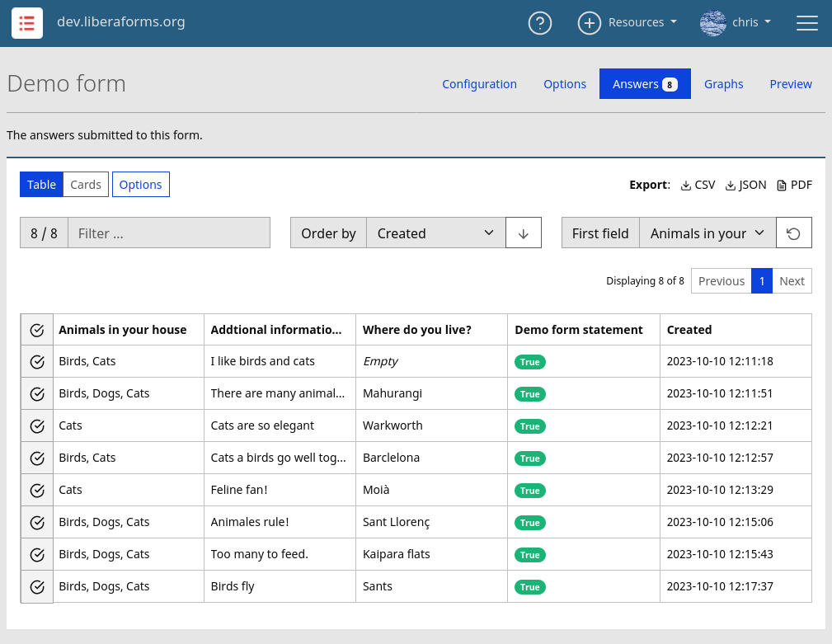Click page 1 pagination button
Viewport: 832px width, 644px height.
[x=761, y=281]
